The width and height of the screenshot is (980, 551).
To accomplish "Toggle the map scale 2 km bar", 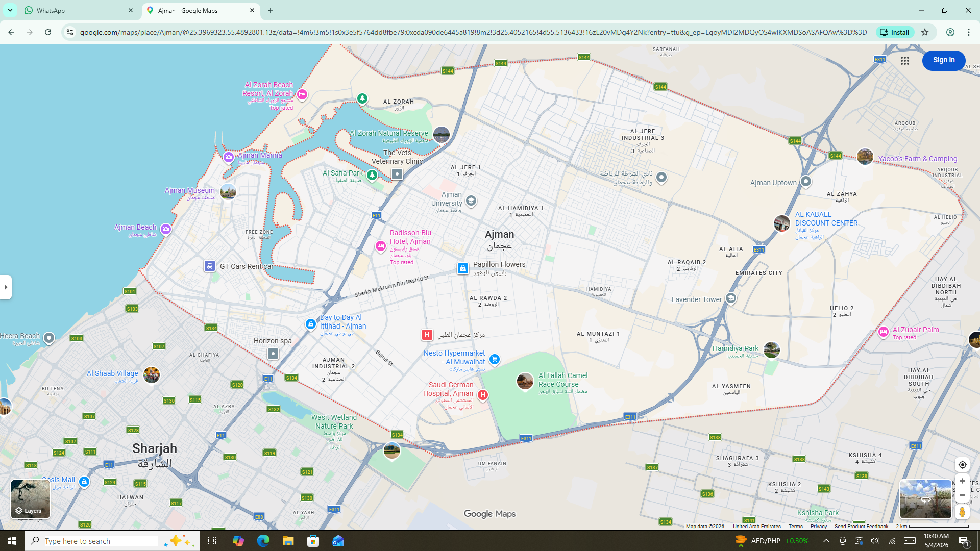I will pos(933,526).
